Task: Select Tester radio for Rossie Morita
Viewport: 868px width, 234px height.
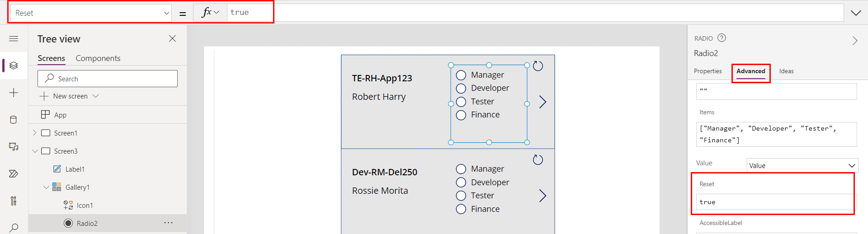Action: click(x=461, y=196)
